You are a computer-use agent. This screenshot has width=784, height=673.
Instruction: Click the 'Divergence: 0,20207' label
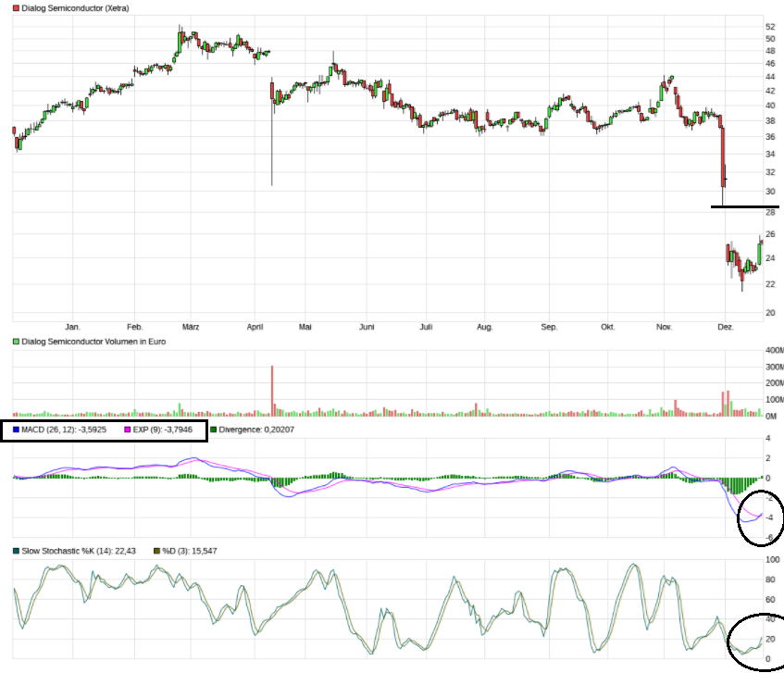pyautogui.click(x=256, y=430)
